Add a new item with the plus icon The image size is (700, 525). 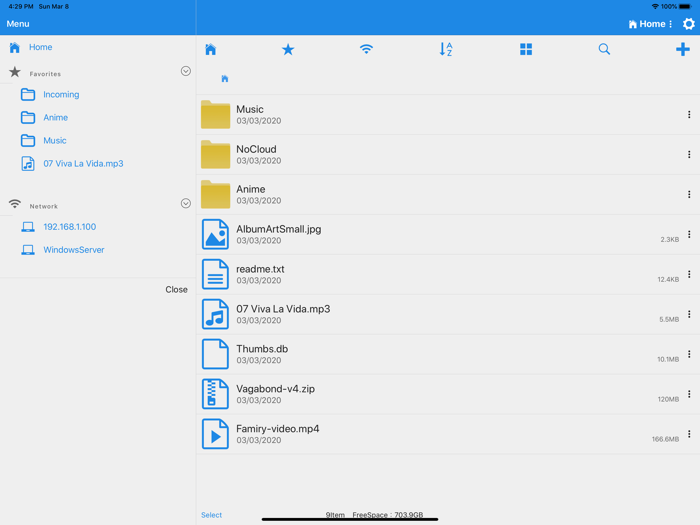(683, 49)
